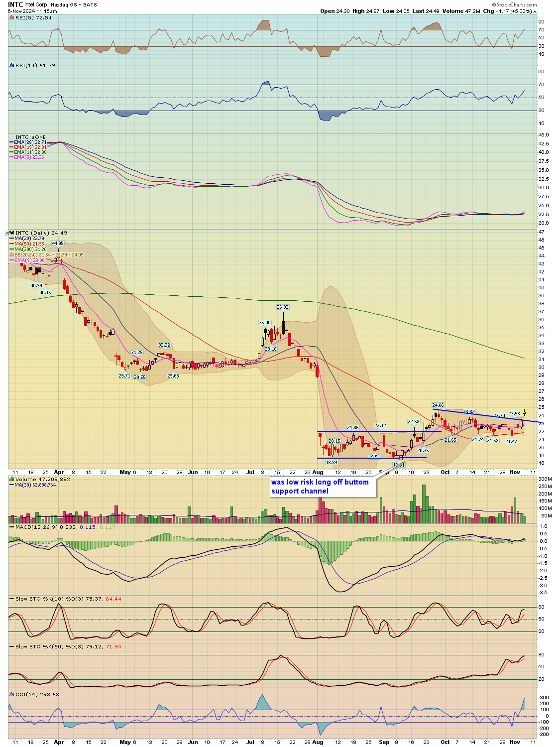Click the MACD(12,26,9) legend line icon
560x747 pixels.
[12, 527]
